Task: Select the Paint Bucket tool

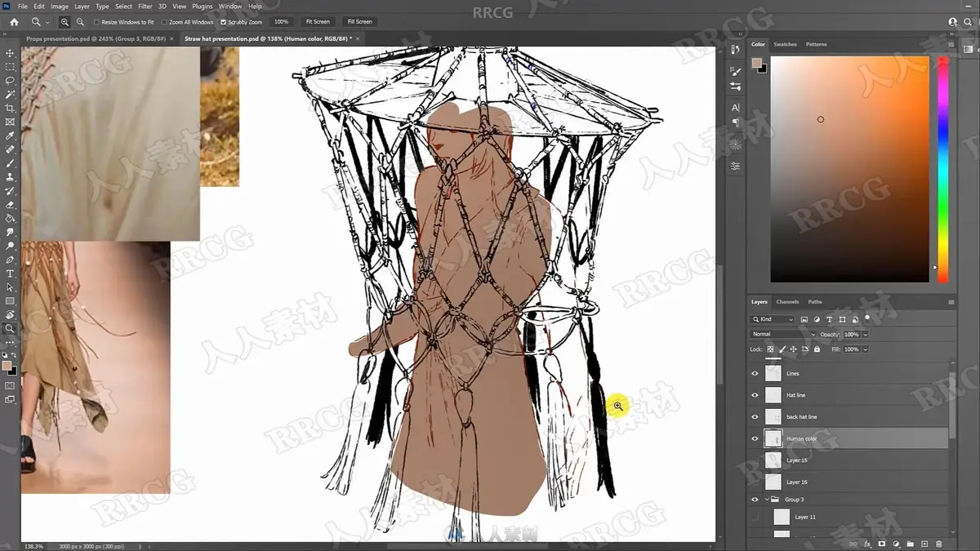Action: 10,219
